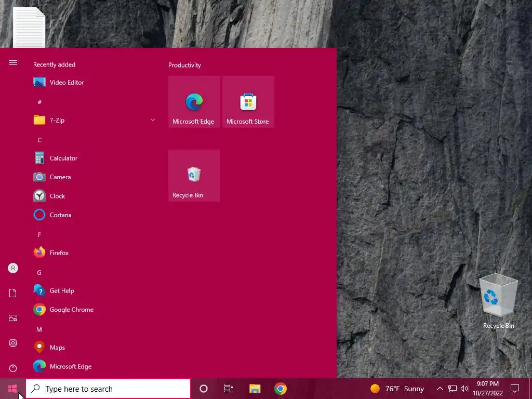Image resolution: width=532 pixels, height=399 pixels.
Task: Click the F letter header in app list
Action: click(39, 234)
